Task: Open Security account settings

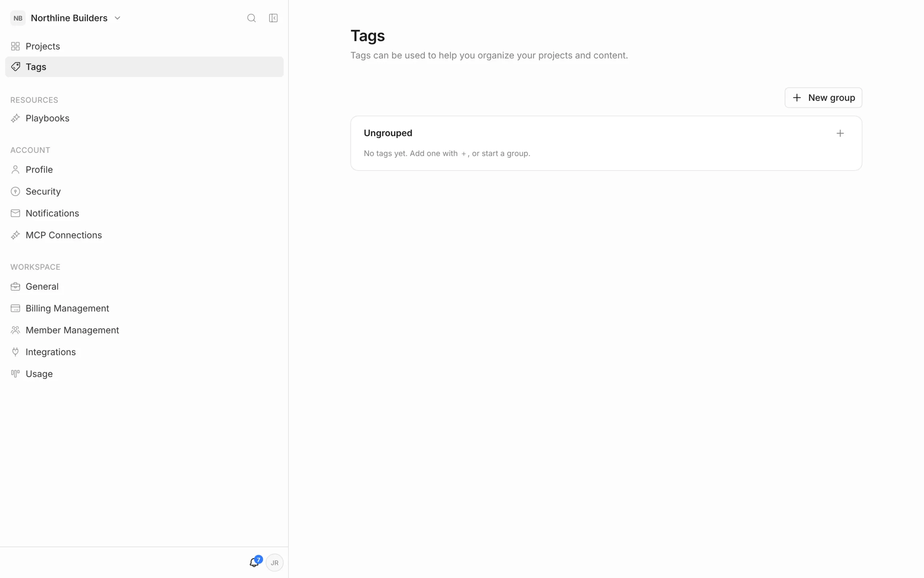Action: tap(144, 191)
